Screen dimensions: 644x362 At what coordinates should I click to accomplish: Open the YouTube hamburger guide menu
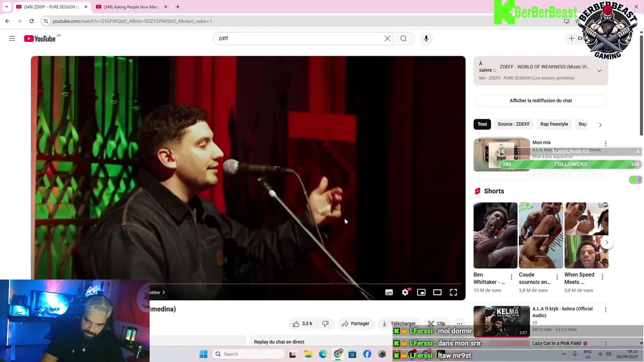pyautogui.click(x=12, y=38)
